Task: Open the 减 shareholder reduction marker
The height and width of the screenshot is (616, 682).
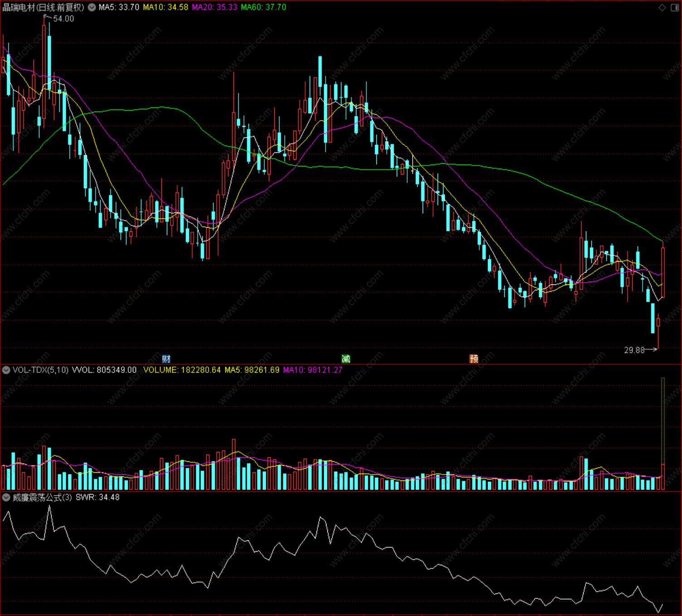Action: pyautogui.click(x=346, y=359)
